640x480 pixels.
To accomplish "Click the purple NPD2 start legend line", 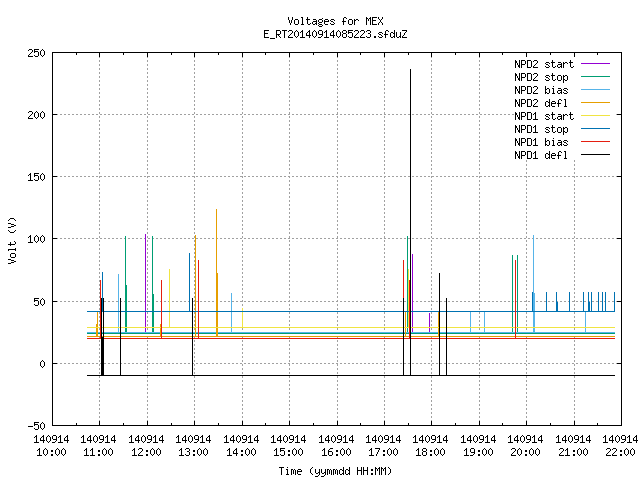I will click(x=595, y=64).
